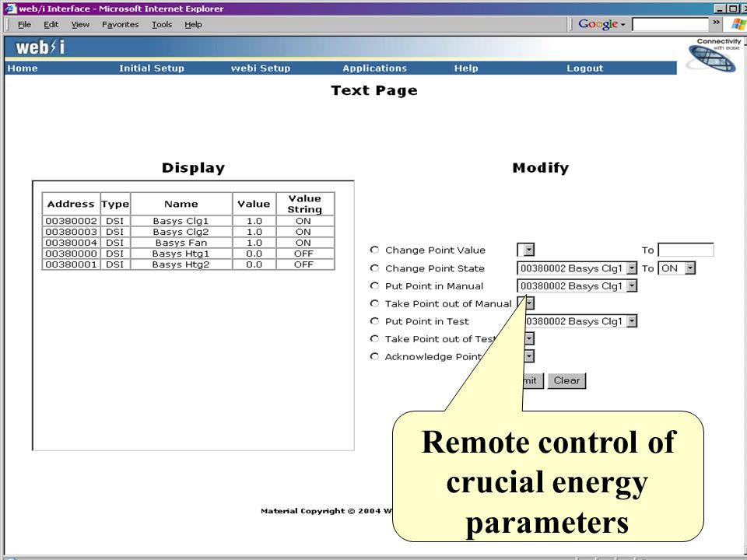Click the web/i logo banner
747x560 pixels.
(40, 47)
